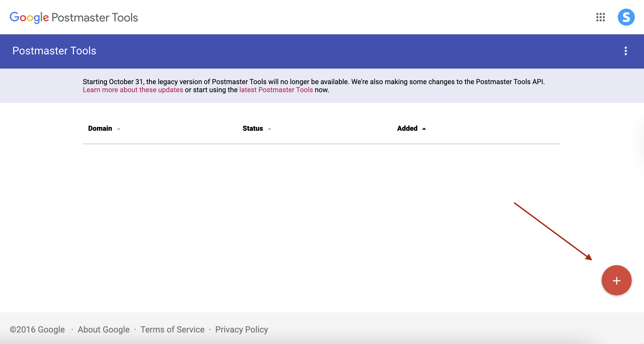Open the blue S account avatar
The width and height of the screenshot is (644, 344).
[x=626, y=17]
